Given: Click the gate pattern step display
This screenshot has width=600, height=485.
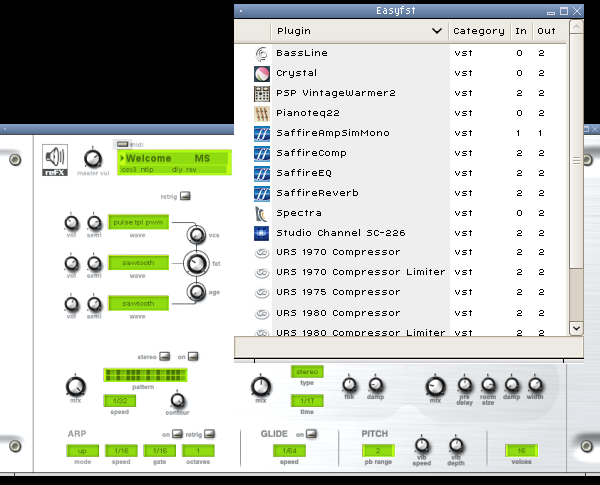Looking at the screenshot, I should tap(145, 375).
